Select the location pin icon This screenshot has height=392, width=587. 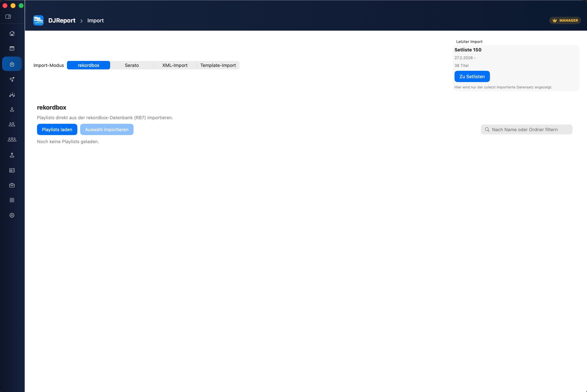coord(12,155)
